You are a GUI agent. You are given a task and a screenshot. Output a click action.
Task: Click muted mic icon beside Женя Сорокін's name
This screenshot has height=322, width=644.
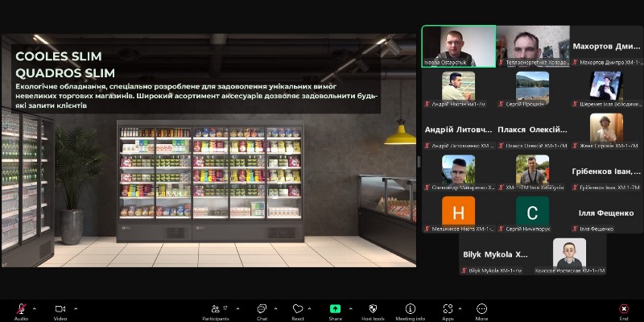[x=576, y=146]
